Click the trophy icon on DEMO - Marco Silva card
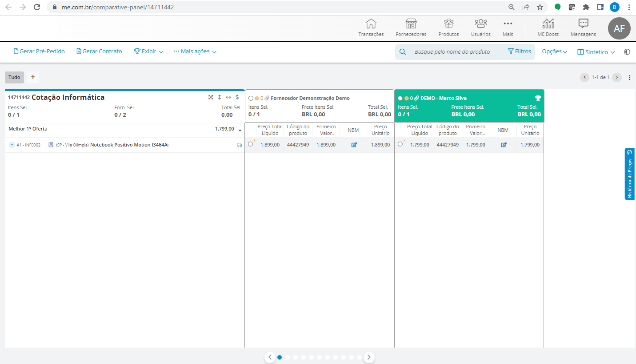The height and width of the screenshot is (364, 636). (x=538, y=98)
